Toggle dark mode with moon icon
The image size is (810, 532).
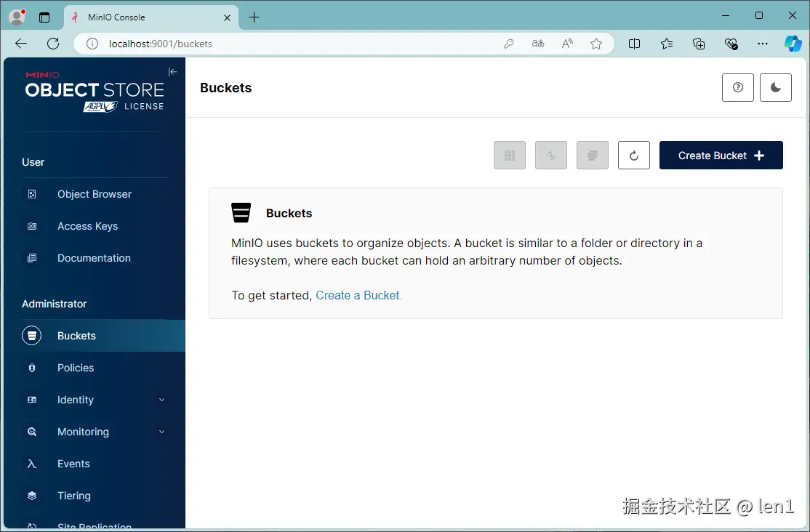point(775,87)
